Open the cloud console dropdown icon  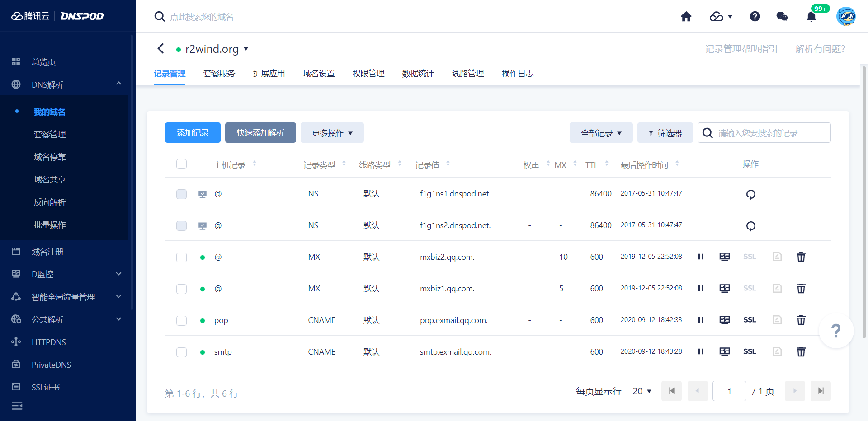[x=721, y=17]
